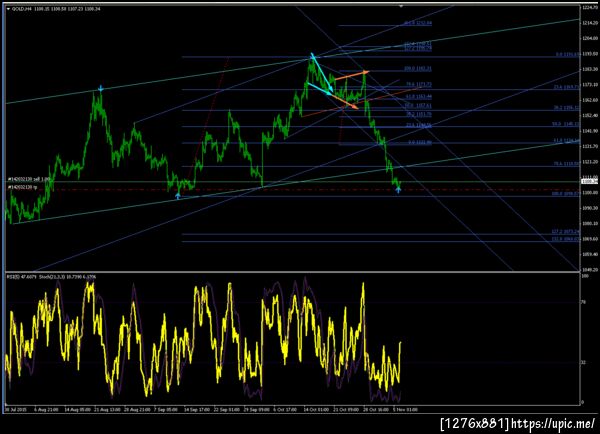The image size is (600, 434).
Task: Click the '6 Oct 17:00' time axis label
Action: (285, 410)
